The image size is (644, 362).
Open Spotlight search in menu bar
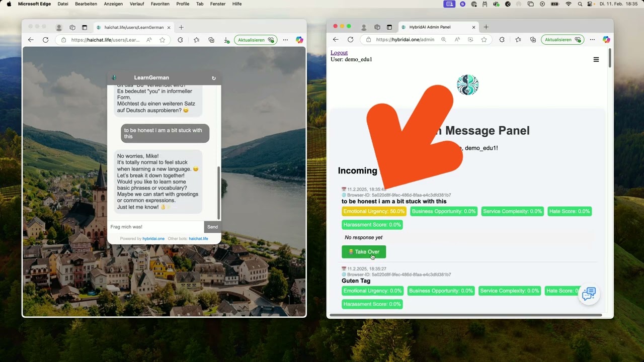tap(580, 4)
